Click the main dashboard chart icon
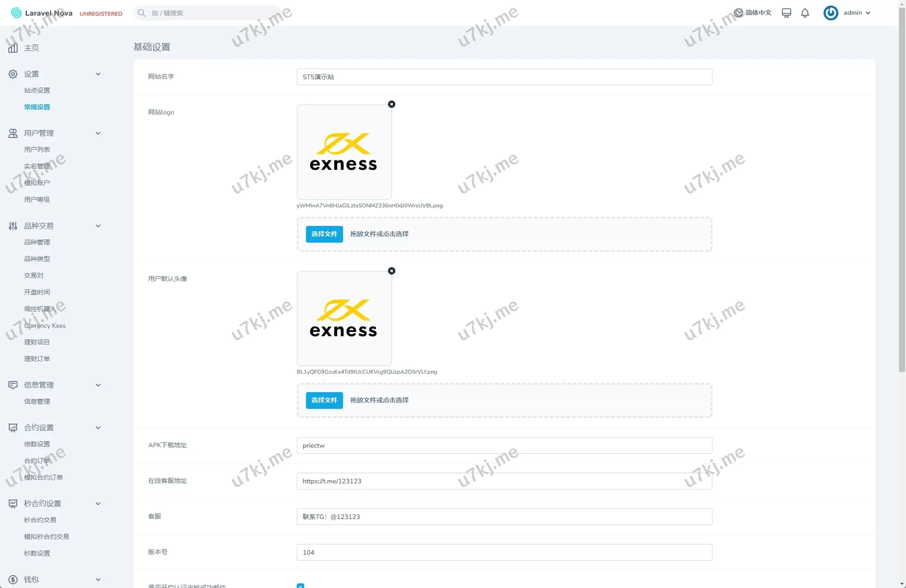Viewport: 906px width, 588px height. 13,48
